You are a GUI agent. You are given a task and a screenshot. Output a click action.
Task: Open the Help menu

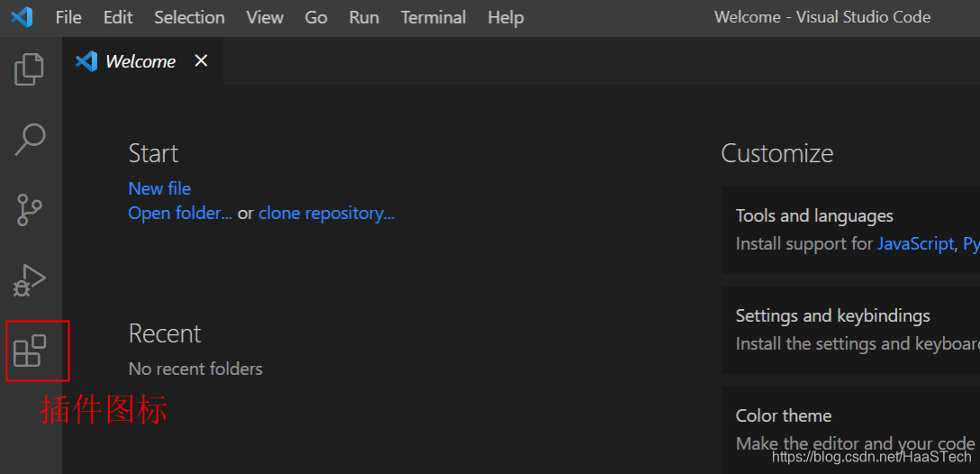point(505,17)
